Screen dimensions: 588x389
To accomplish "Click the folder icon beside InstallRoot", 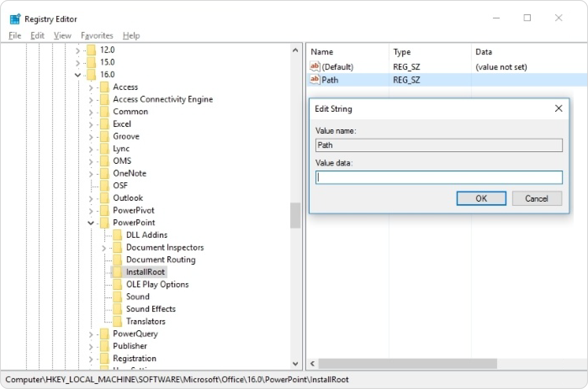I will point(117,272).
